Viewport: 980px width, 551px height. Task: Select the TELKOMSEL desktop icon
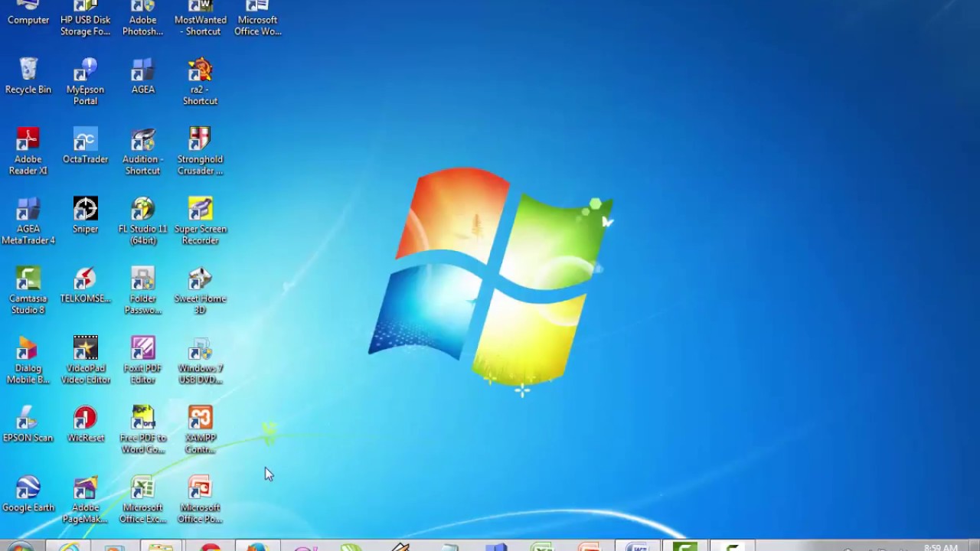coord(85,285)
